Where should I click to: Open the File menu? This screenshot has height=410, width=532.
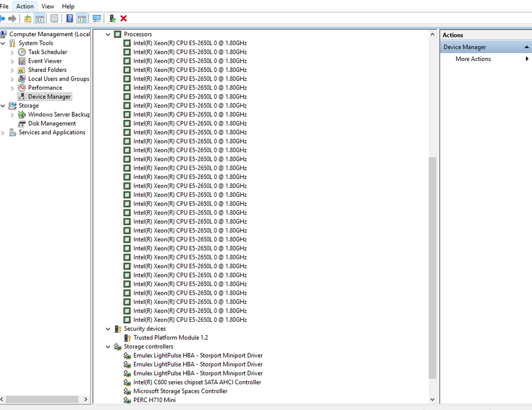tap(4, 7)
